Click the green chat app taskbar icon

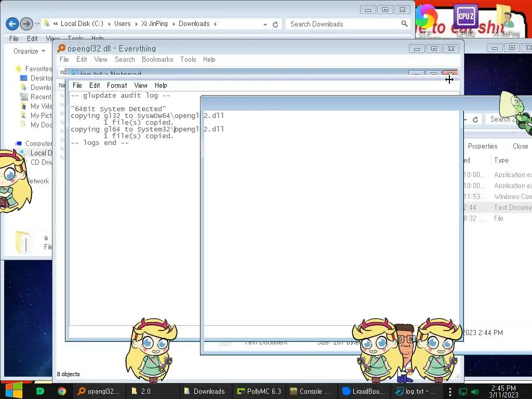coord(40,391)
